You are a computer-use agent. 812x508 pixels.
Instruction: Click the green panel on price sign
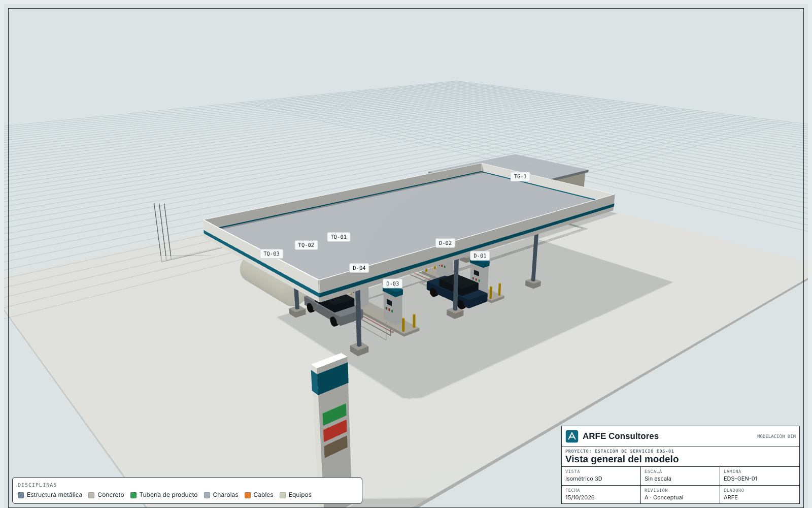pyautogui.click(x=334, y=415)
